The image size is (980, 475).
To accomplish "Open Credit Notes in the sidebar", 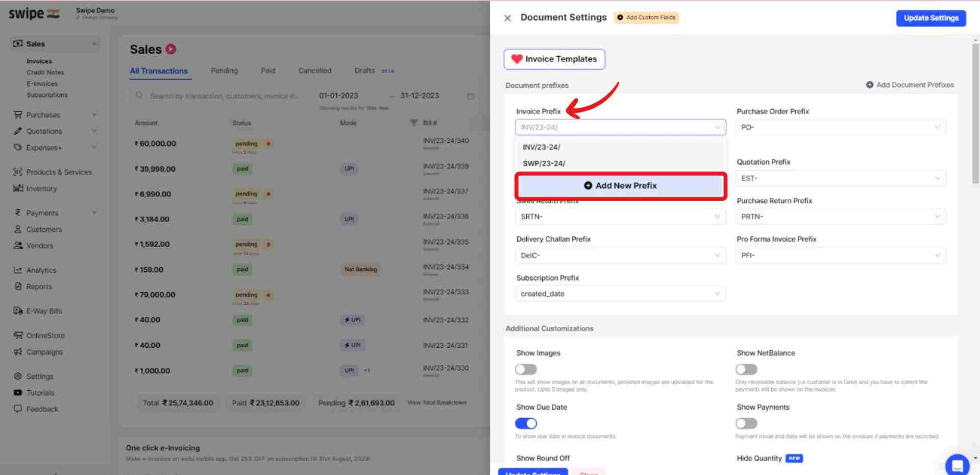I will click(45, 73).
